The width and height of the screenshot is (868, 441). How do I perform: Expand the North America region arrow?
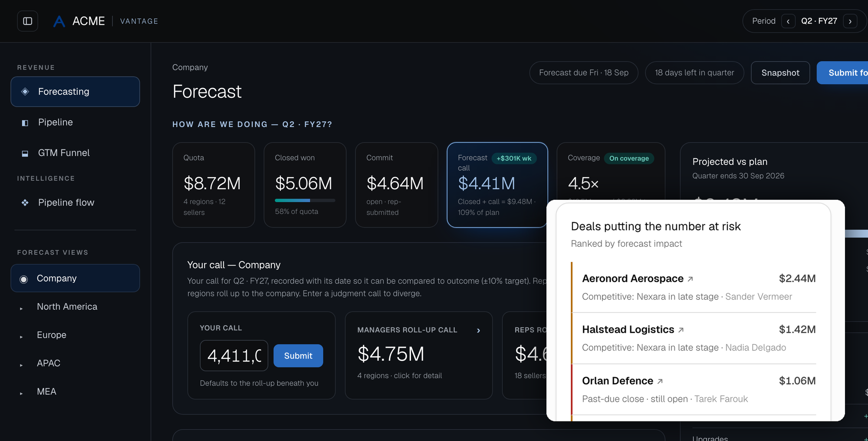[x=21, y=308]
